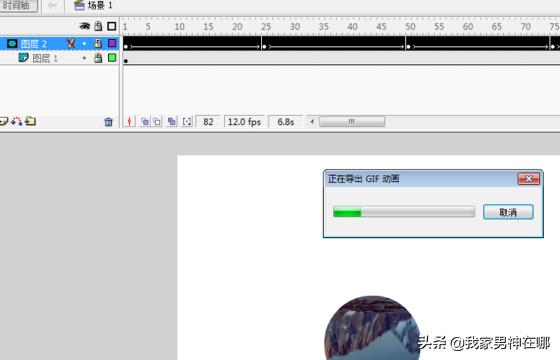Click the eye visibility column header icon

click(85, 26)
